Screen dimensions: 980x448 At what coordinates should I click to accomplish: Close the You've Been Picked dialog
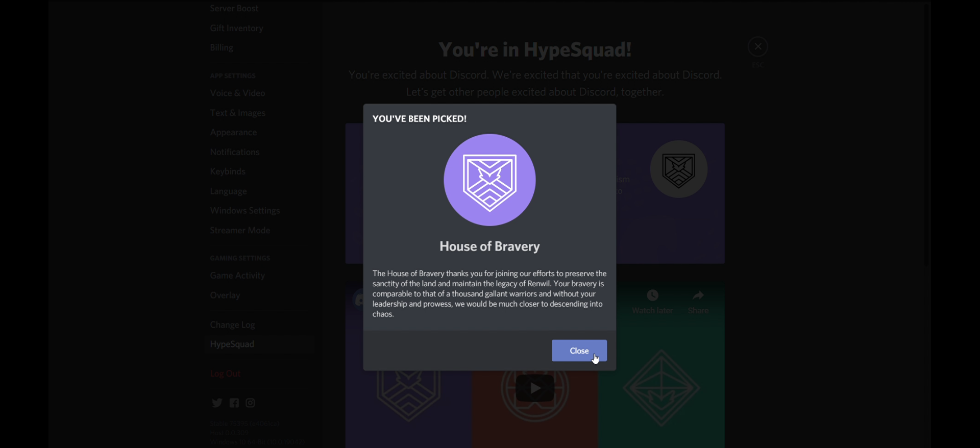579,351
